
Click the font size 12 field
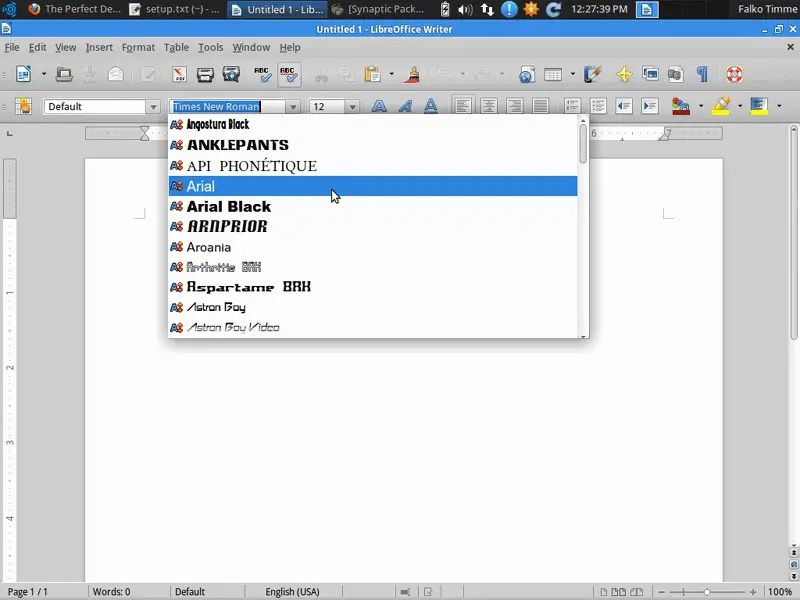327,107
